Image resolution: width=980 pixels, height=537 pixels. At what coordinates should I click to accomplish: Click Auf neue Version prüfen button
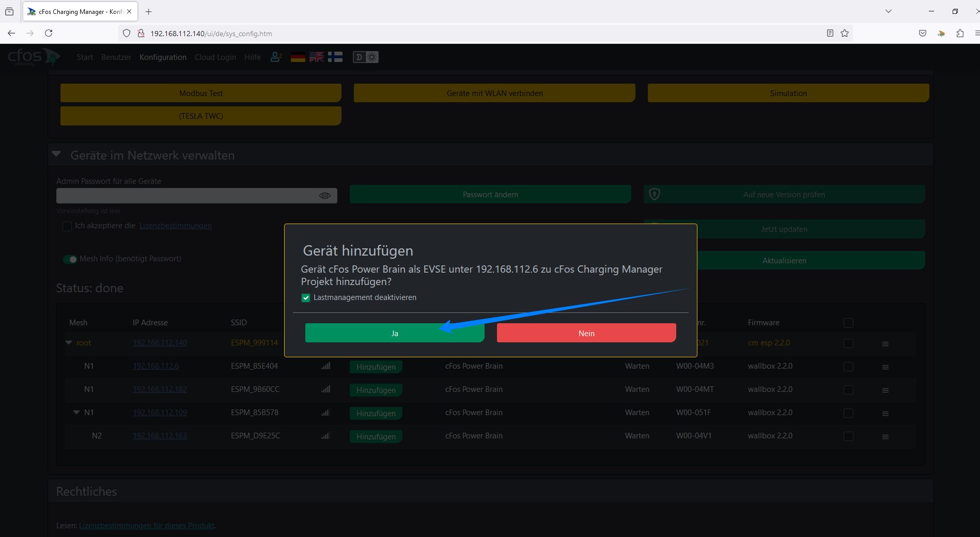point(784,194)
